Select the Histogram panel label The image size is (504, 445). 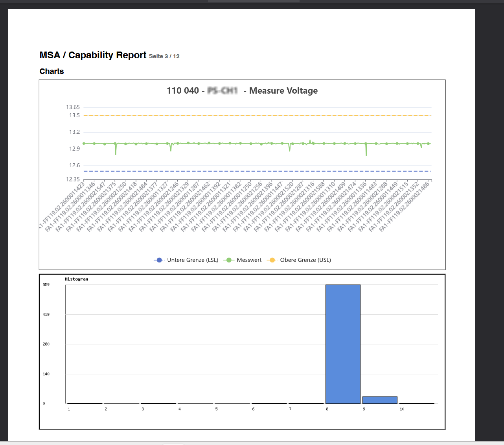point(76,279)
